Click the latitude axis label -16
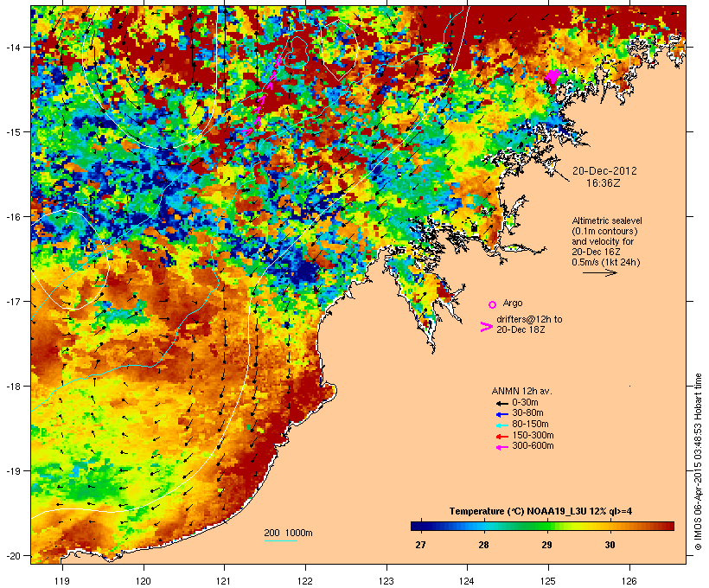The height and width of the screenshot is (588, 709). pyautogui.click(x=12, y=217)
